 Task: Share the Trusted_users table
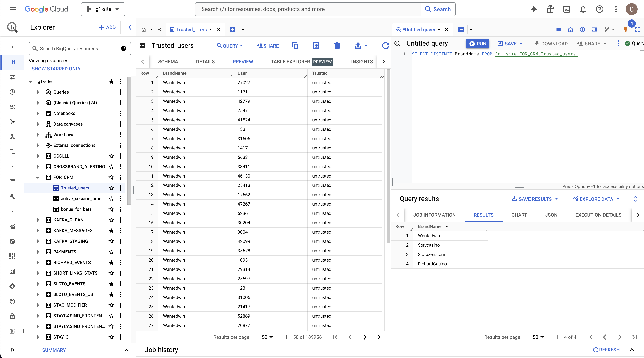click(x=268, y=46)
